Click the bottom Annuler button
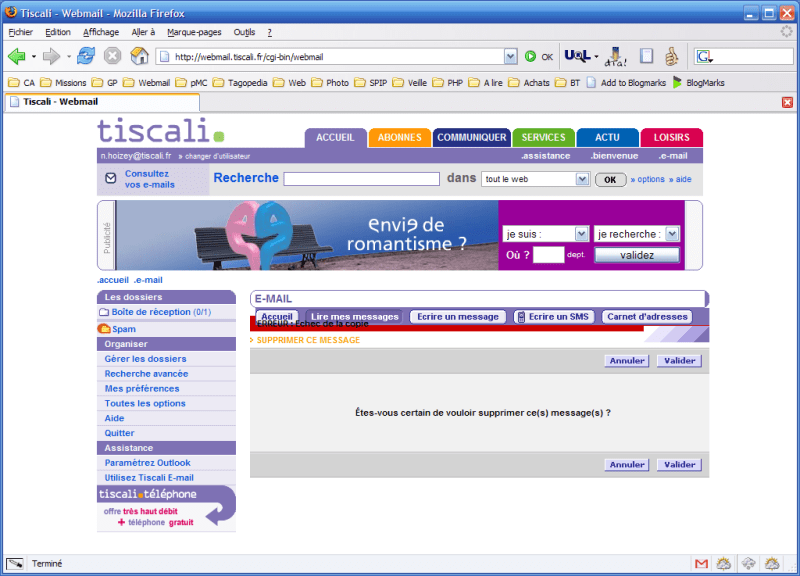The height and width of the screenshot is (576, 800). coord(627,465)
